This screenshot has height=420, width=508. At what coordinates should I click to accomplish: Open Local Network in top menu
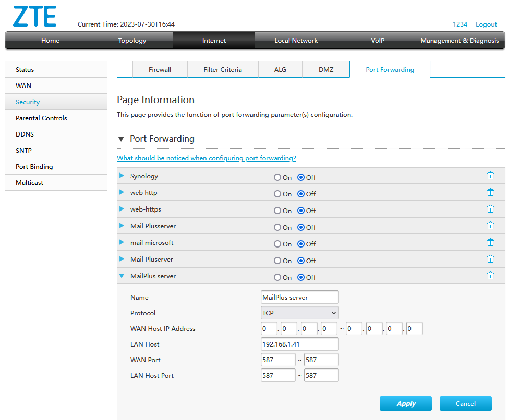pos(296,41)
